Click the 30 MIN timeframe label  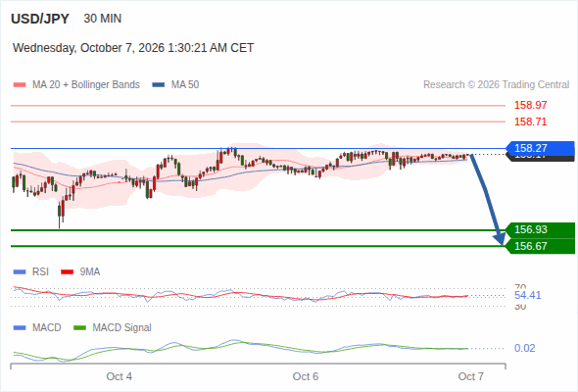(x=103, y=19)
